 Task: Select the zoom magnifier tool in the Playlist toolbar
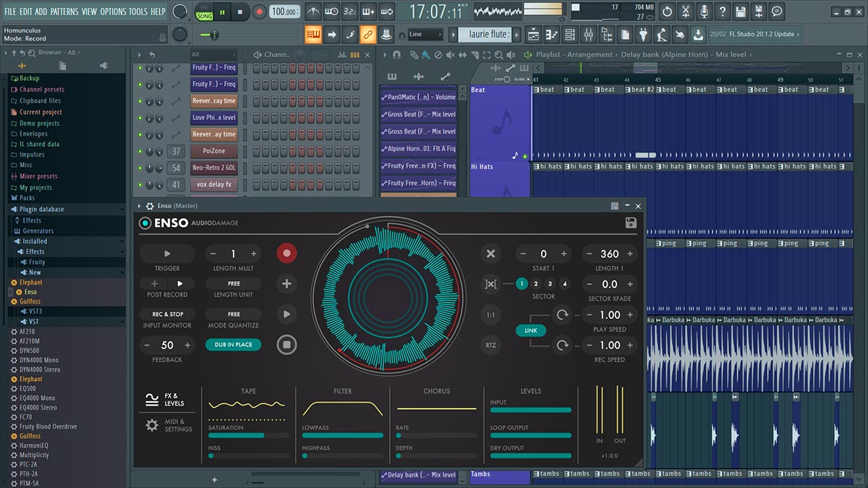click(x=501, y=55)
